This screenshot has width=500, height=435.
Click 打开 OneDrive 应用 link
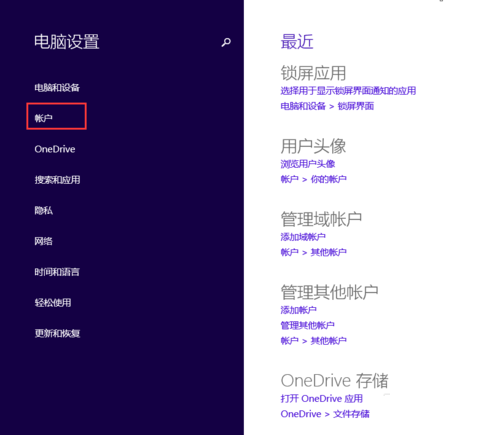(322, 398)
